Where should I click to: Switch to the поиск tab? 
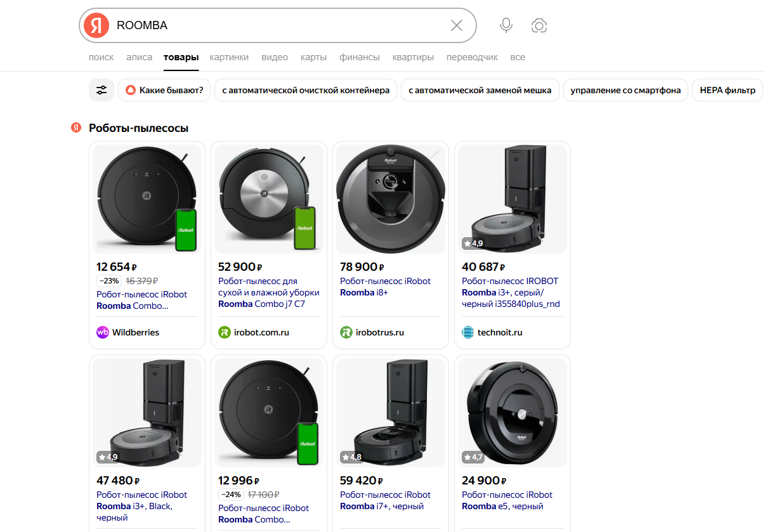101,57
